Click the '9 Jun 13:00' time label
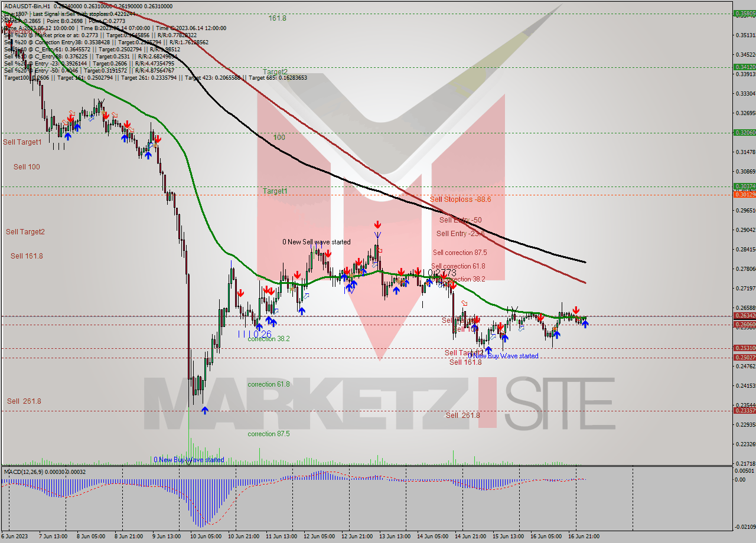The height and width of the screenshot is (543, 756). tap(165, 537)
